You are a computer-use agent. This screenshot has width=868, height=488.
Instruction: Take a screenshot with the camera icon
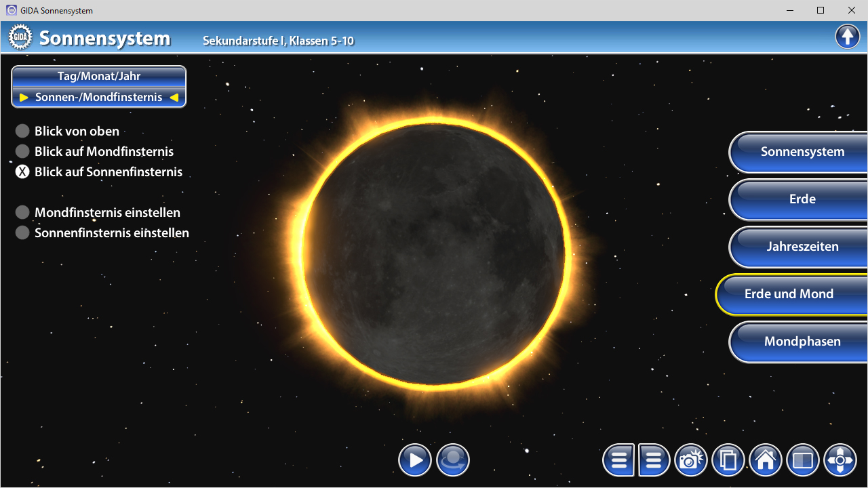pyautogui.click(x=690, y=461)
